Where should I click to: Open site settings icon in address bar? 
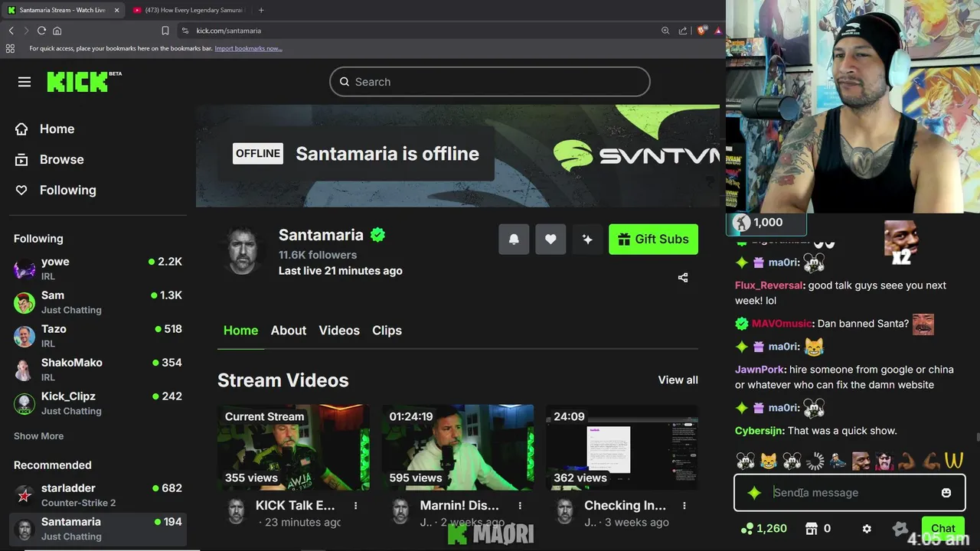tap(185, 31)
